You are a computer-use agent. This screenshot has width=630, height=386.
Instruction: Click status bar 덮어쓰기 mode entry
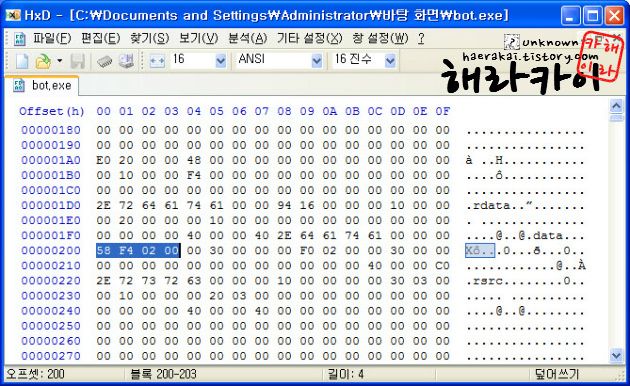557,374
